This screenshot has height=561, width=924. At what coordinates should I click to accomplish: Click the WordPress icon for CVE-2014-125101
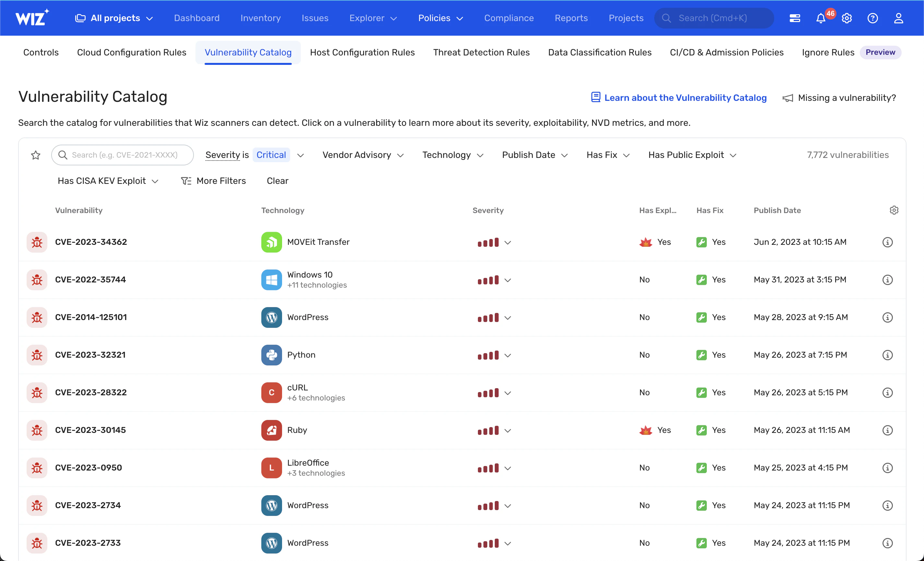(x=271, y=317)
